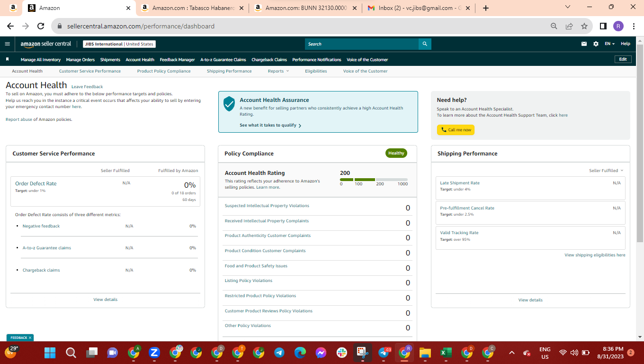This screenshot has width=644, height=364.
Task: Open Suspected Intellectual Property Violations link
Action: (267, 206)
